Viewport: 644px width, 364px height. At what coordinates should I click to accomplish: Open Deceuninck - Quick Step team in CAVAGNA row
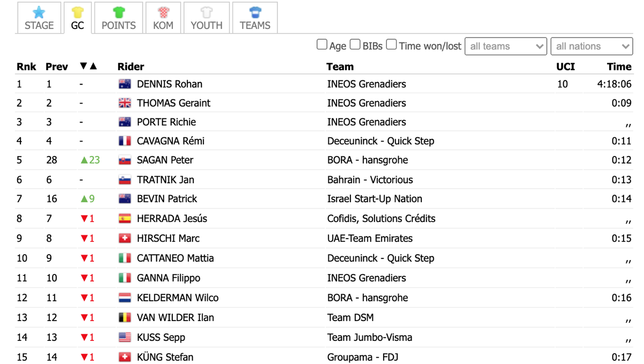(380, 141)
